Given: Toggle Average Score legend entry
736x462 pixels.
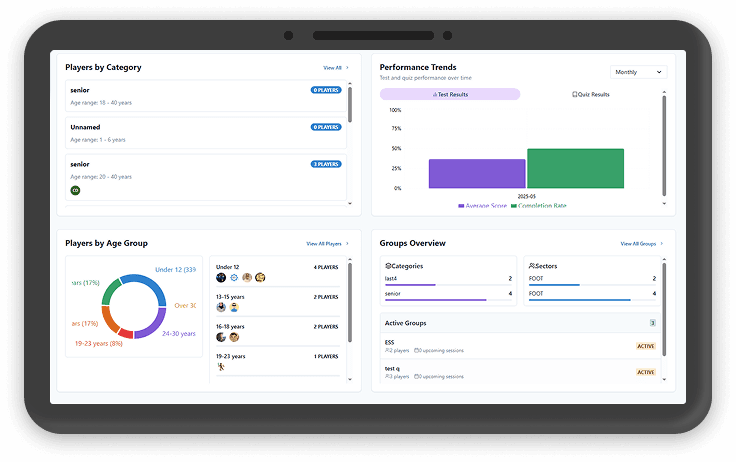Looking at the screenshot, I should 483,206.
